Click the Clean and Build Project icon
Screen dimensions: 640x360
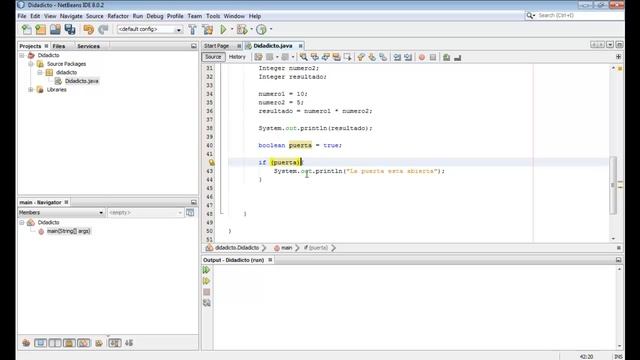[x=207, y=29]
